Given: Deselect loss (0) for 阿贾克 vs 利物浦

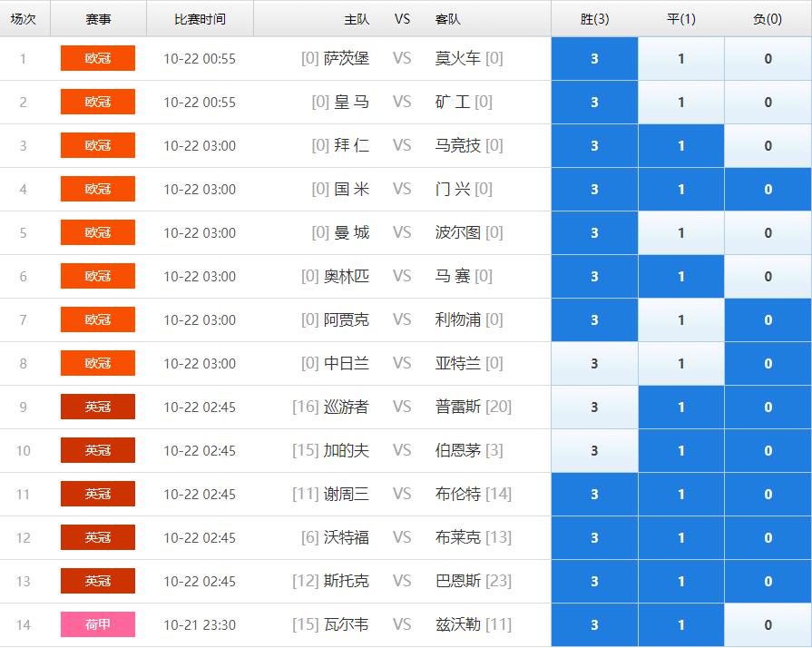Looking at the screenshot, I should (x=768, y=319).
